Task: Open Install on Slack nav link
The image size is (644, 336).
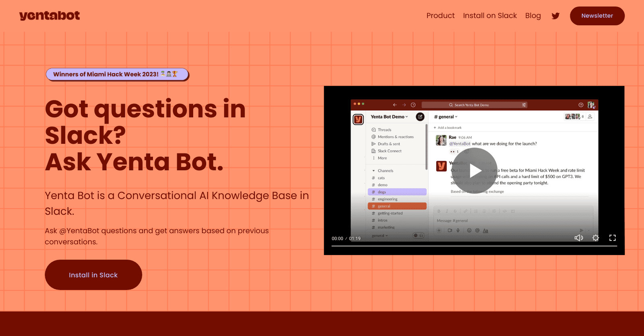Action: point(490,16)
